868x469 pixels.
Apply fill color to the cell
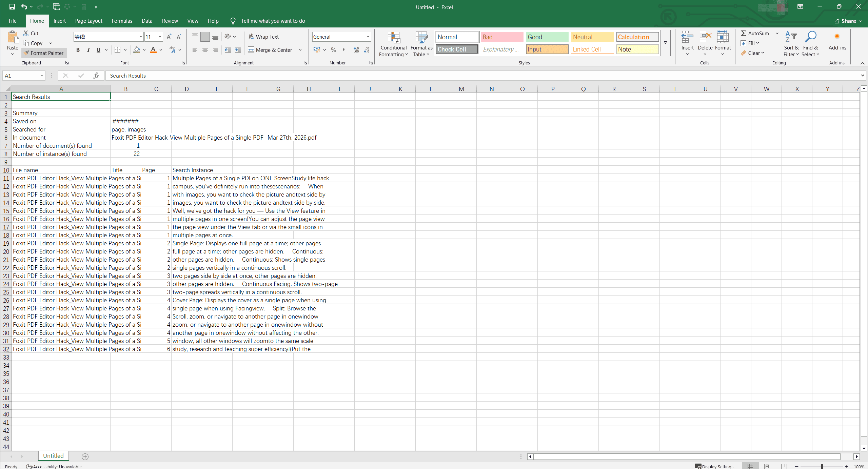[x=137, y=50]
